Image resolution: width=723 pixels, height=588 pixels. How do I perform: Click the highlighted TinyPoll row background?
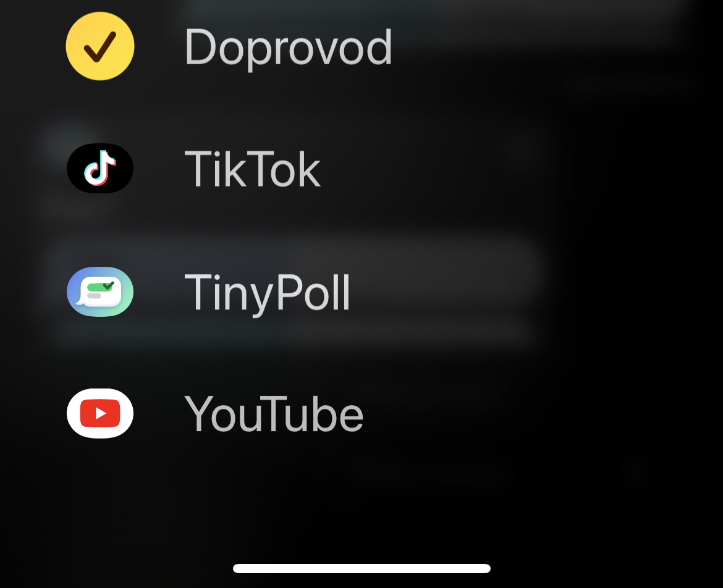coord(295,292)
